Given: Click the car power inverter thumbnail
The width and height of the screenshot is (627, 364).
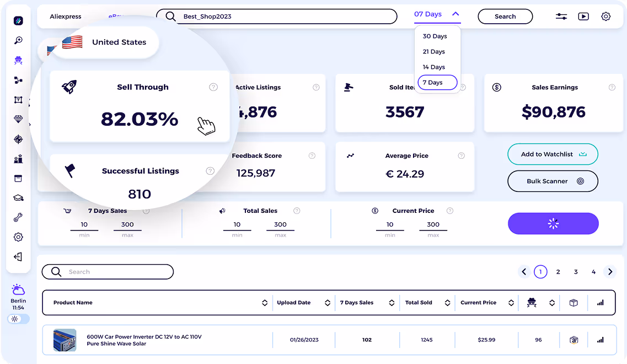Looking at the screenshot, I should [65, 340].
